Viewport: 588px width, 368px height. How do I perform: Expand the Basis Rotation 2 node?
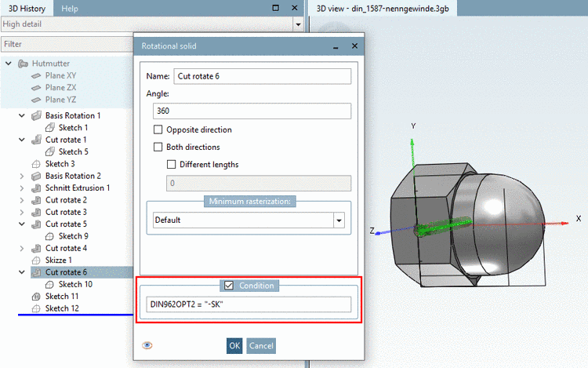click(x=22, y=176)
